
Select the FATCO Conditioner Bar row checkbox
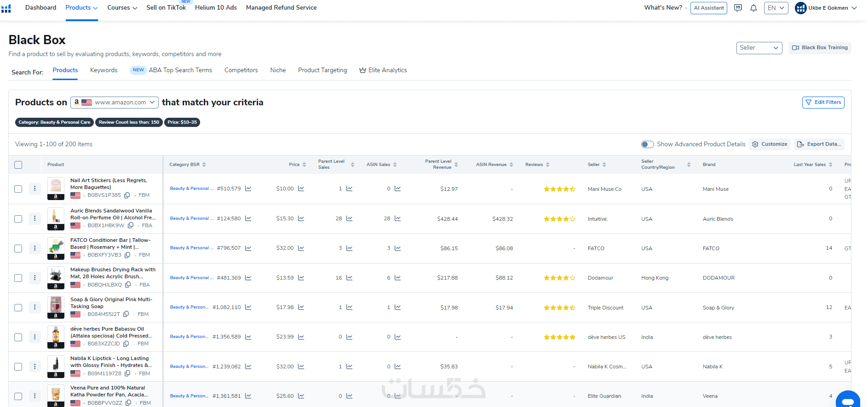pos(18,248)
